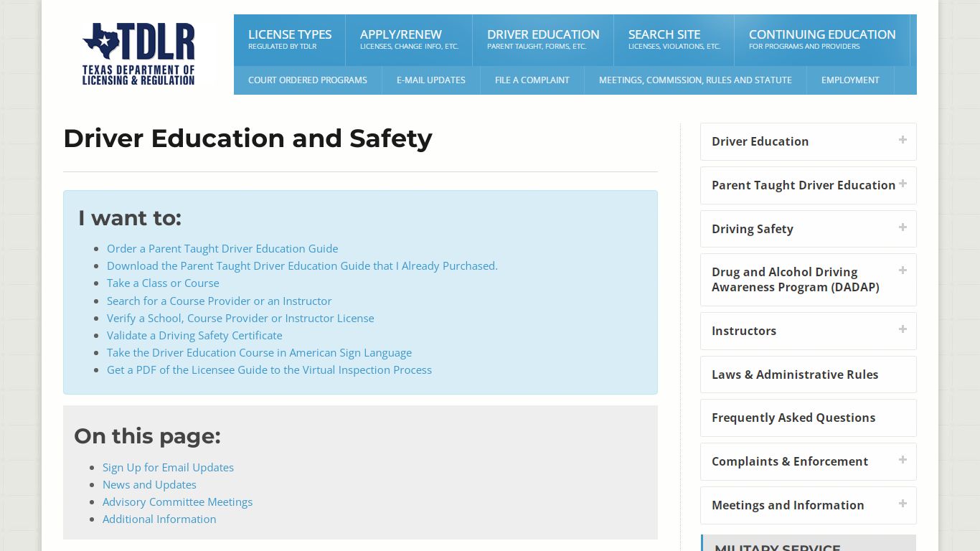Verify a School, Course Provider or Instructor License
980x551 pixels.
(240, 318)
